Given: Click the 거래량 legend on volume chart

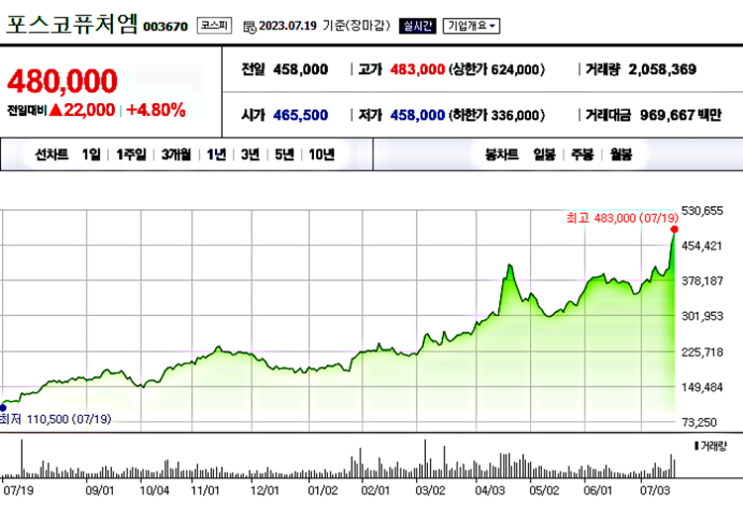Looking at the screenshot, I should [x=710, y=446].
